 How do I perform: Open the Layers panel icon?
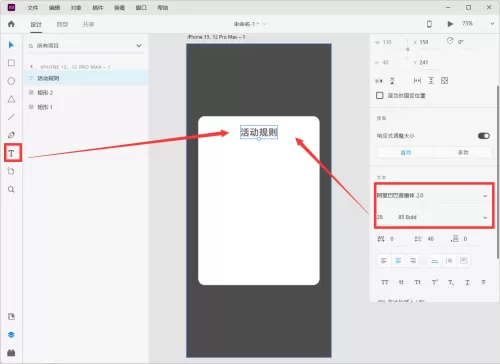coord(11,335)
